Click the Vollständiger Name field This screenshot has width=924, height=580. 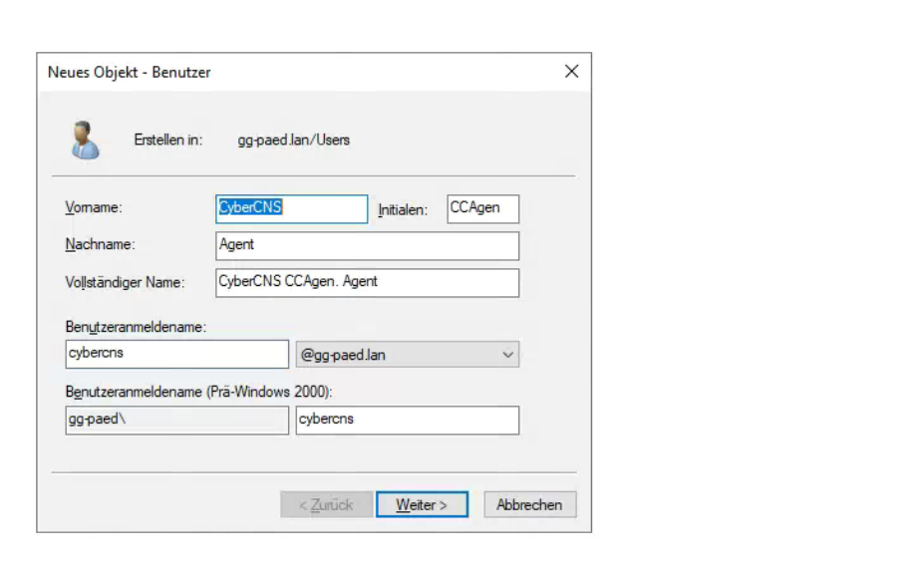[367, 282]
